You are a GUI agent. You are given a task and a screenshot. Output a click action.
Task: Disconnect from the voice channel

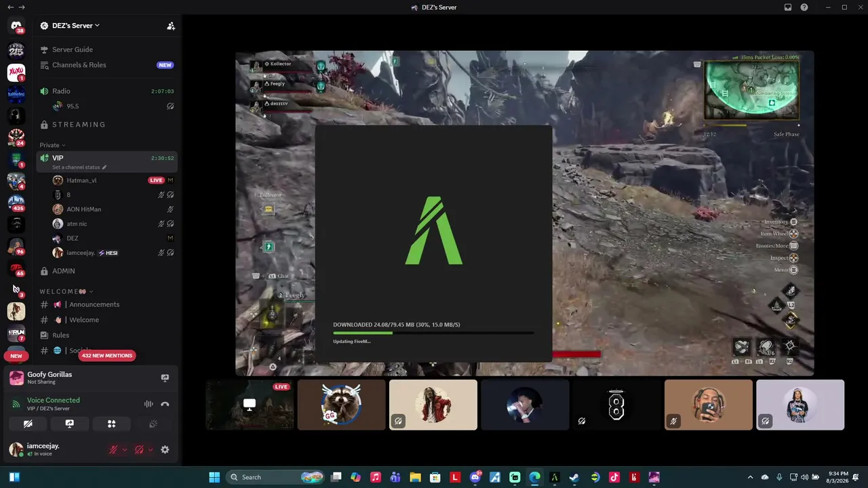[x=165, y=404]
